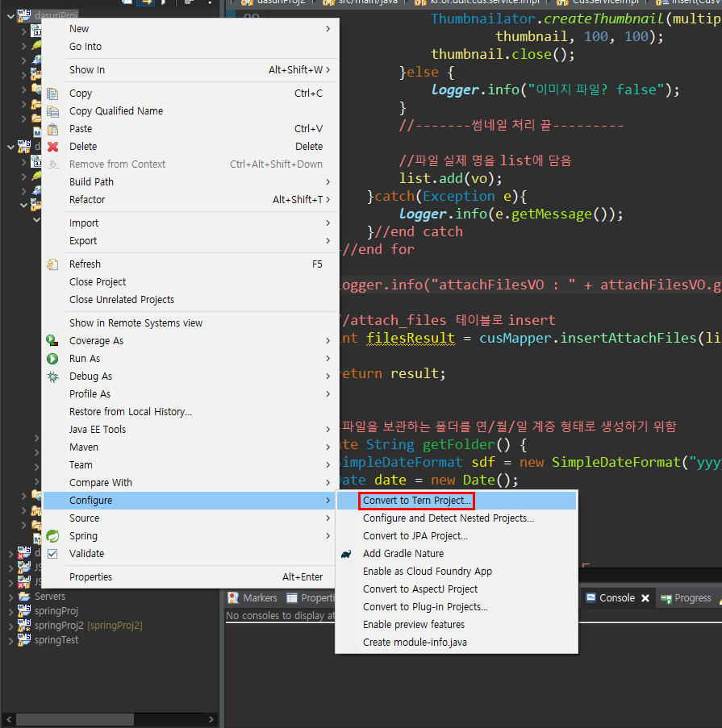This screenshot has height=728, width=722.
Task: Click the scrollbar left arrow
Action: 9,719
